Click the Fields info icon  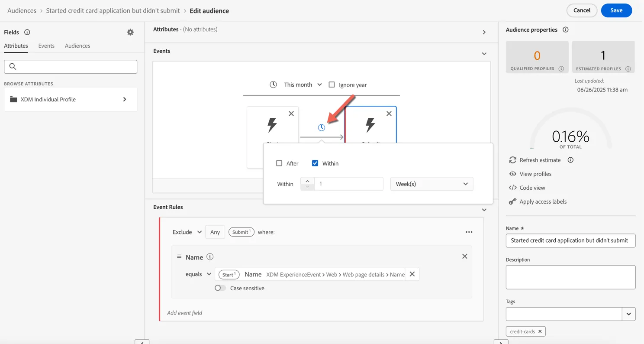(27, 32)
